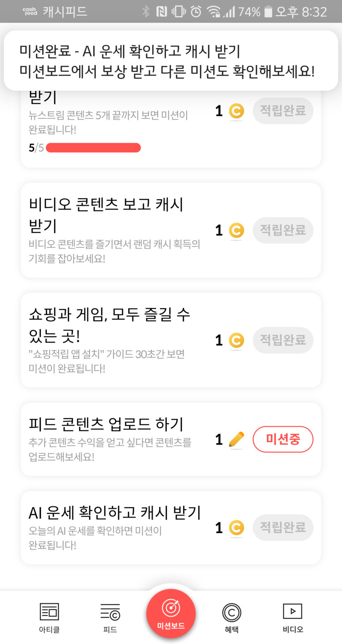
Task: Tap the 쇼핑과 게임 mission description text
Action: [106, 361]
